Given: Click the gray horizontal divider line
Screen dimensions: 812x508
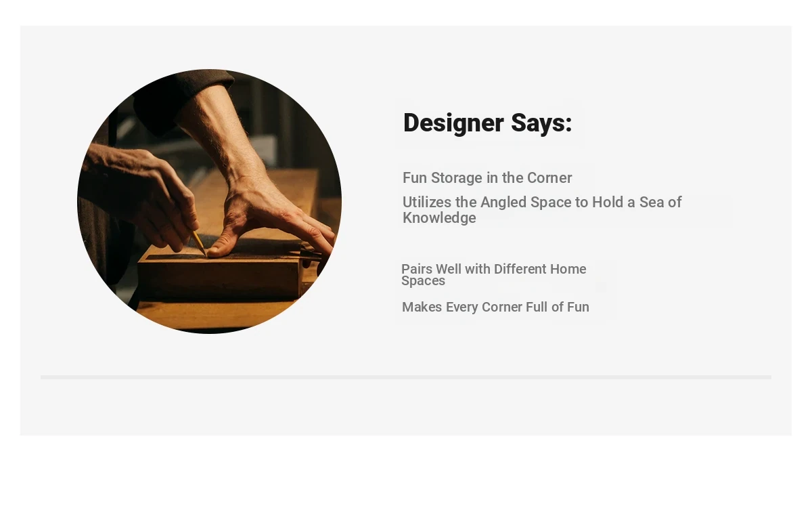Looking at the screenshot, I should pos(406,377).
